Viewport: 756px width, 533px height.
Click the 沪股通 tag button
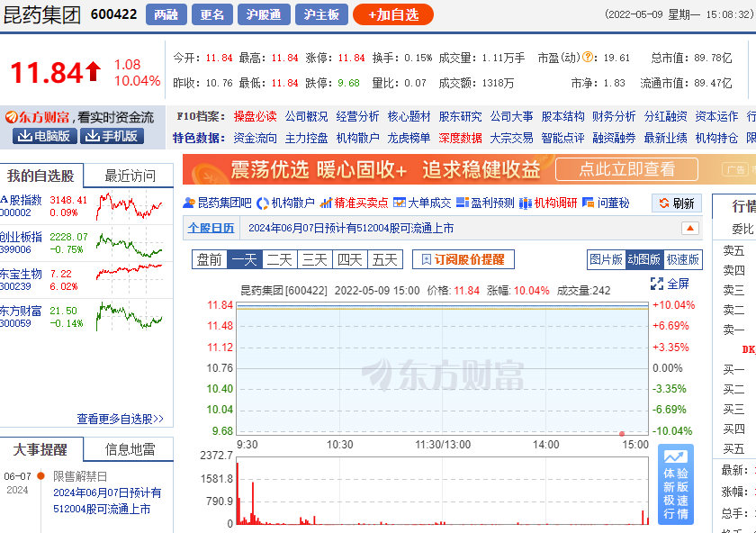pyautogui.click(x=264, y=14)
